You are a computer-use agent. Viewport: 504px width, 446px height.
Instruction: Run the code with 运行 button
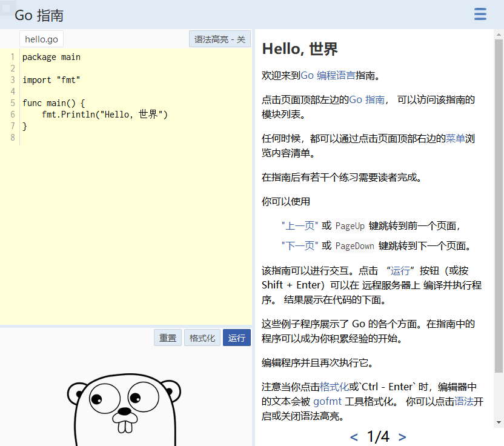pyautogui.click(x=237, y=338)
